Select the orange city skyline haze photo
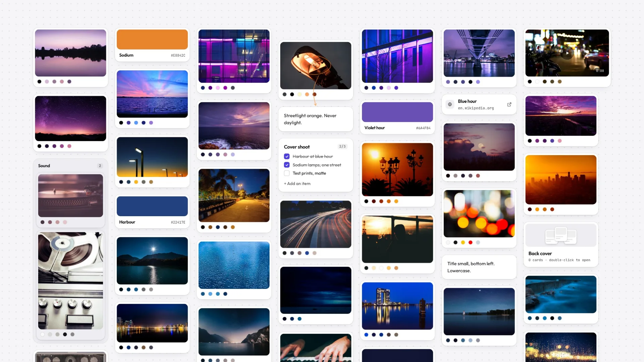 click(x=561, y=180)
